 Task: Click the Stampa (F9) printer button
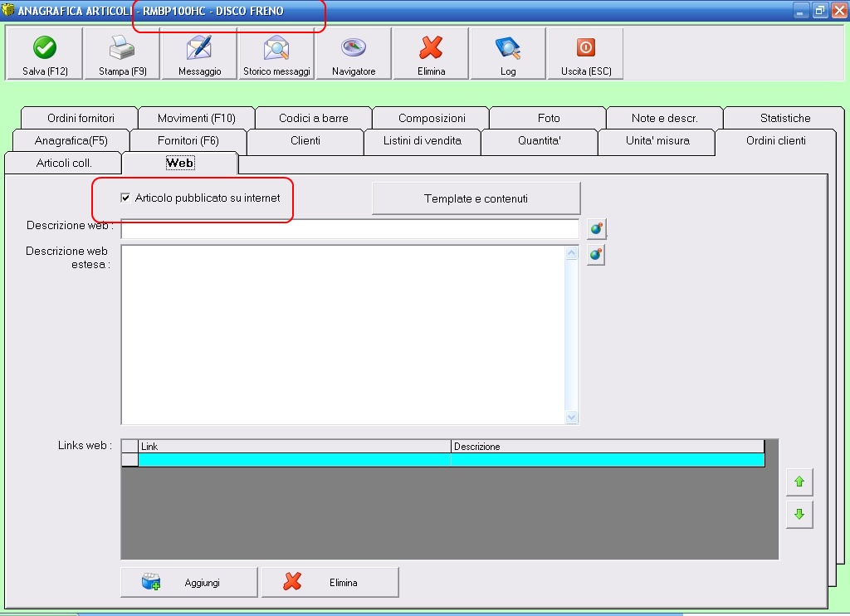tap(123, 54)
